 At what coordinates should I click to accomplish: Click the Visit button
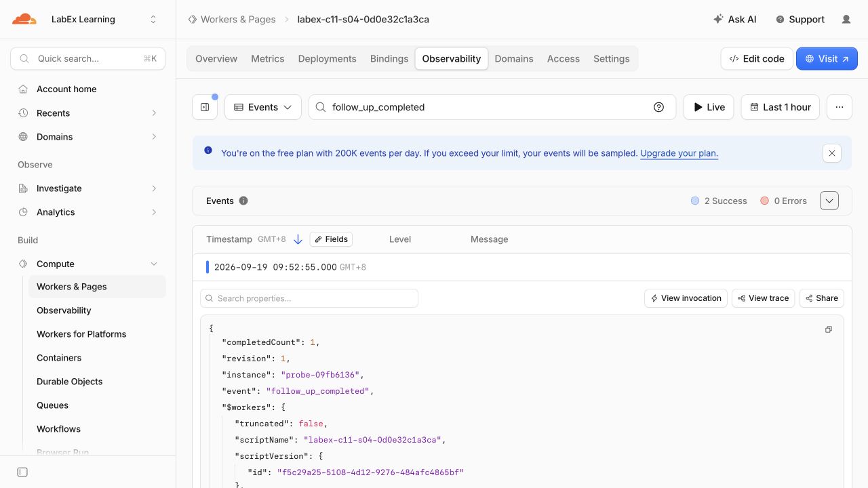click(827, 59)
